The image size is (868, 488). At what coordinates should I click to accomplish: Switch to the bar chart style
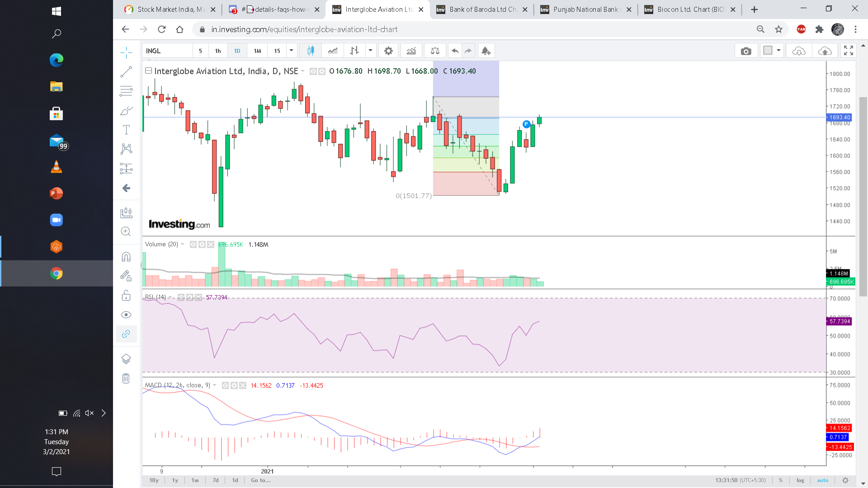[x=354, y=51]
